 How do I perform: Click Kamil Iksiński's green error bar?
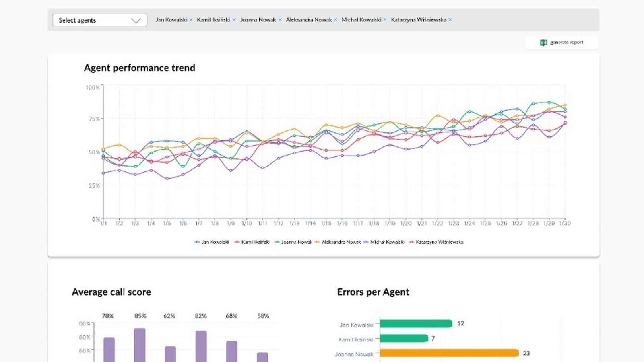click(404, 339)
